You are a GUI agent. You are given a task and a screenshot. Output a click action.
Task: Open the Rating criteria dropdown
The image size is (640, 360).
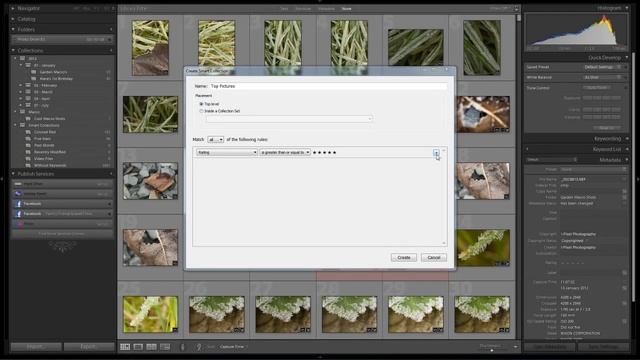pos(227,152)
